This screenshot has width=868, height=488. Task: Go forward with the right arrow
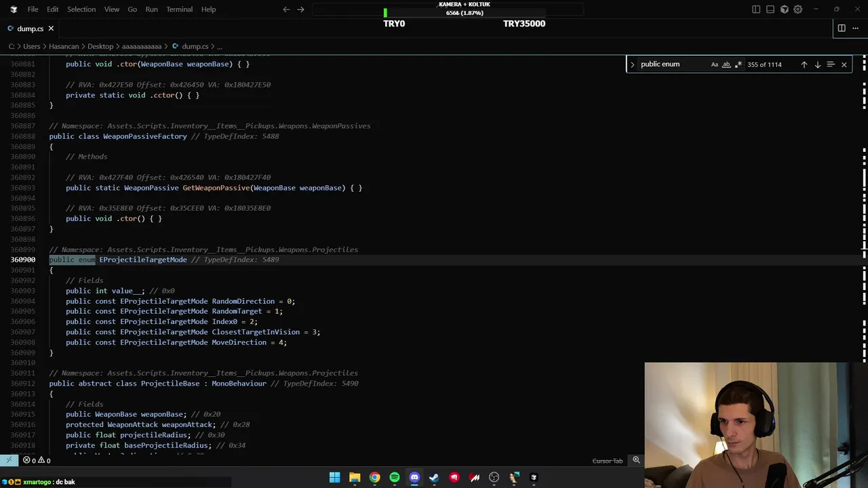tap(300, 9)
